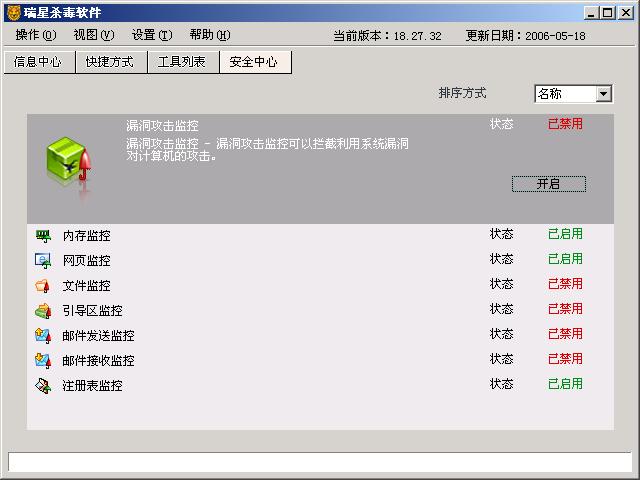Viewport: 640px width, 480px height.
Task: Expand the 排序方式 dropdown arrow
Action: pos(603,94)
